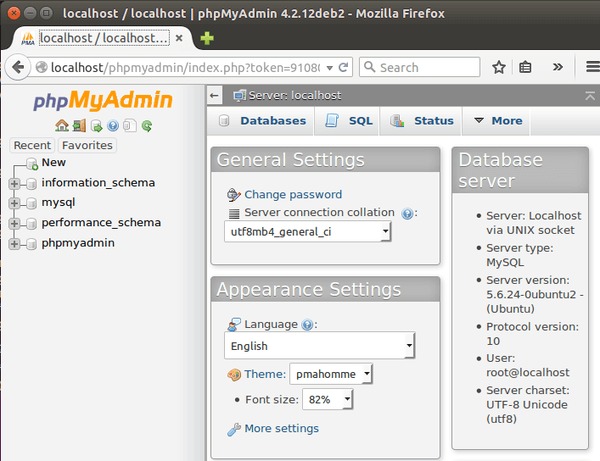This screenshot has width=600, height=461.
Task: Click the page-top arrow icon in server bar
Action: (x=590, y=96)
